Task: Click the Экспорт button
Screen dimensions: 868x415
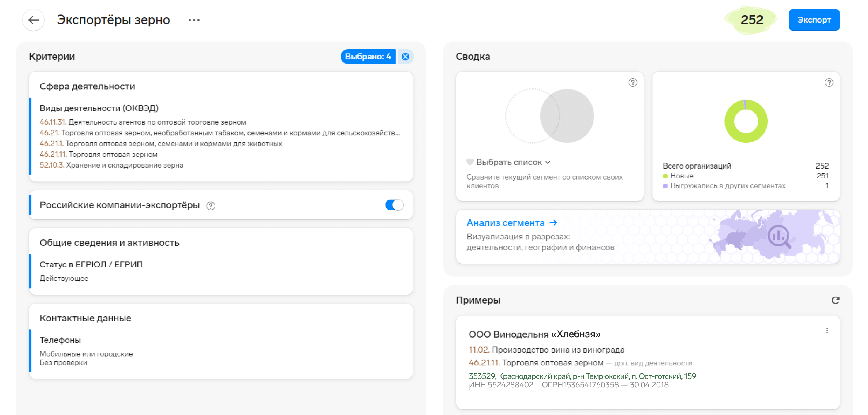Action: (x=814, y=20)
